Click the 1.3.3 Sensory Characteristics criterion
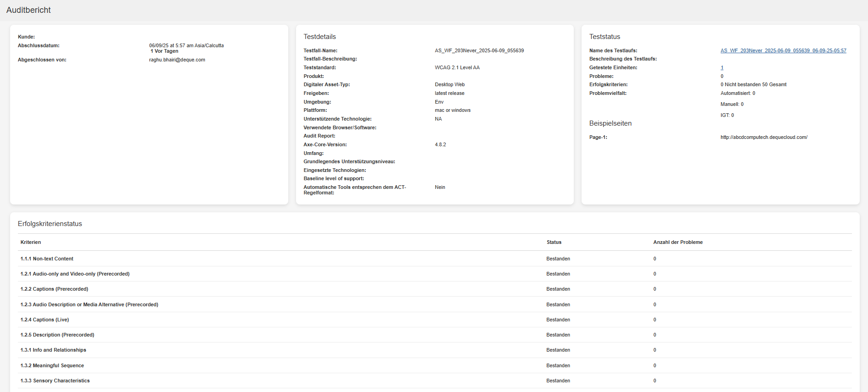Screen dimensions: 868x392 [55, 381]
